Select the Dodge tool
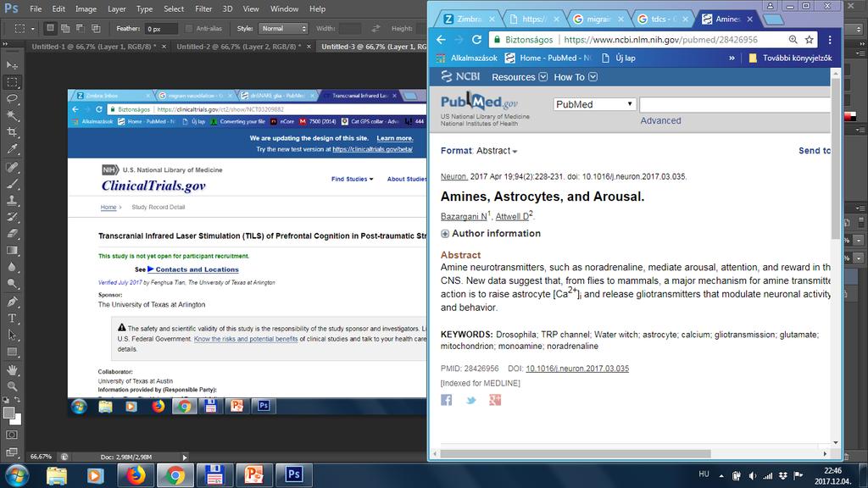The width and height of the screenshot is (868, 488). pyautogui.click(x=12, y=283)
